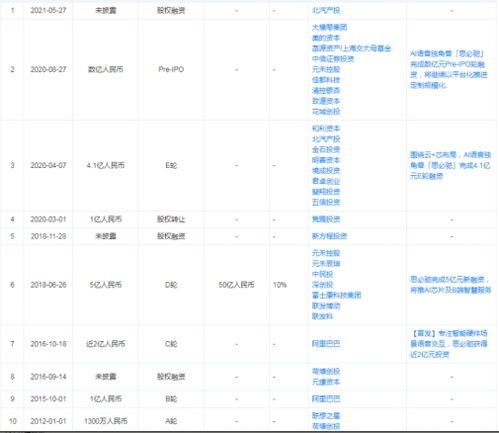Click the 美的资本 investor link

pyautogui.click(x=326, y=38)
